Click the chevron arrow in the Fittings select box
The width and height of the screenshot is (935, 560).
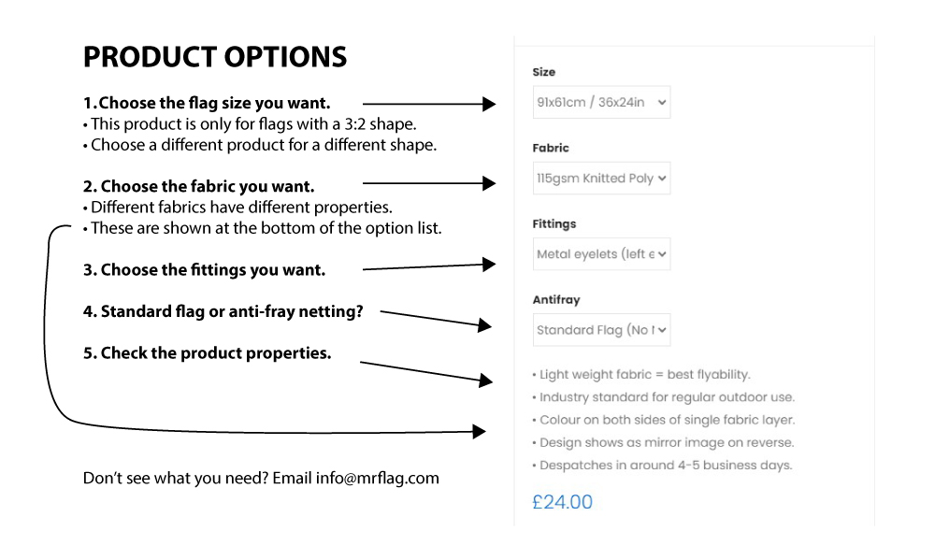(662, 254)
